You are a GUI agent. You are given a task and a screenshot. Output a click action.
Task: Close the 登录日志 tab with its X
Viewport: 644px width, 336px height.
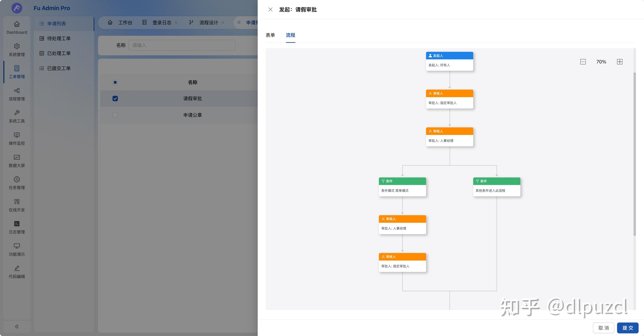tap(176, 23)
